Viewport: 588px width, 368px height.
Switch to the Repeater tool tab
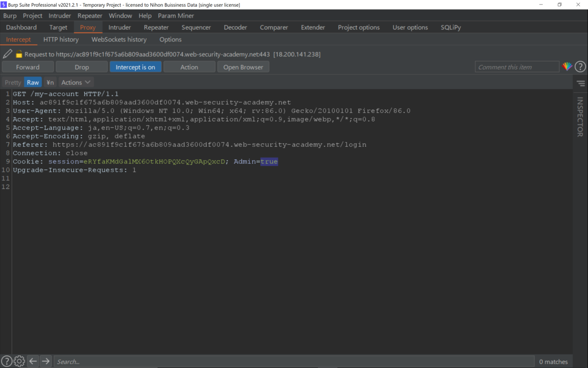(x=156, y=27)
